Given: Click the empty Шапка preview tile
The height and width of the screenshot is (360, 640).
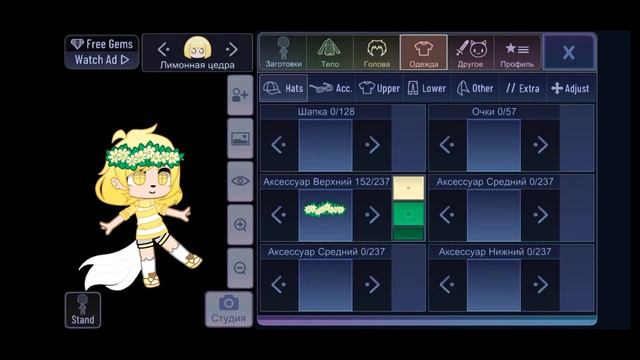Looking at the screenshot, I should [x=325, y=145].
